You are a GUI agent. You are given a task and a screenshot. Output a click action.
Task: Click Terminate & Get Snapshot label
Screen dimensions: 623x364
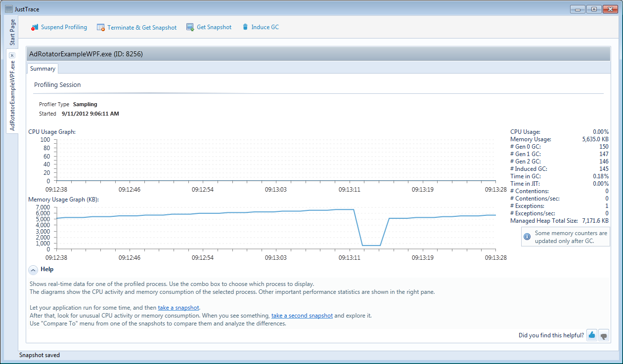(x=142, y=28)
